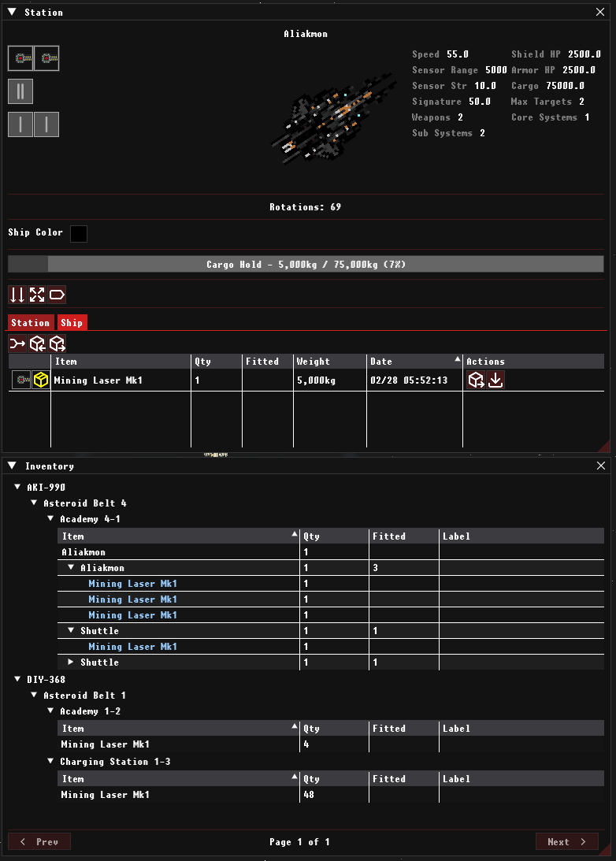Go to previous page with Prev button
Viewport: 616px width, 861px height.
click(x=39, y=842)
